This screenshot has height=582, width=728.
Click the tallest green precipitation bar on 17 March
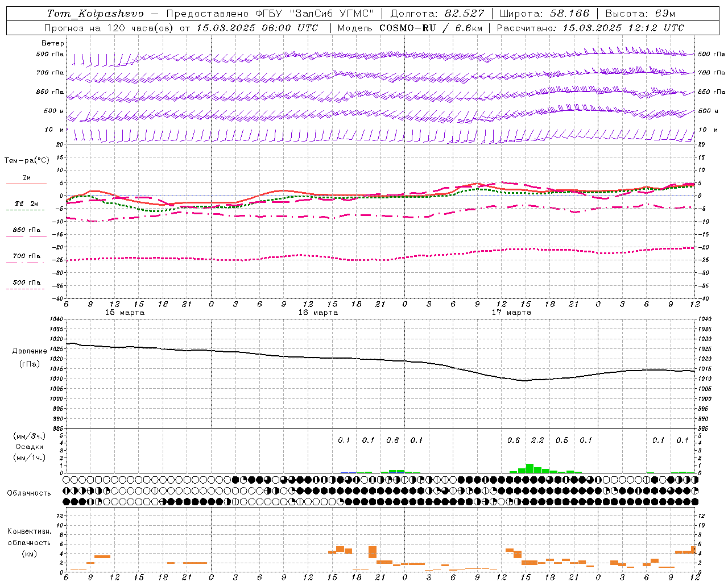530,468
